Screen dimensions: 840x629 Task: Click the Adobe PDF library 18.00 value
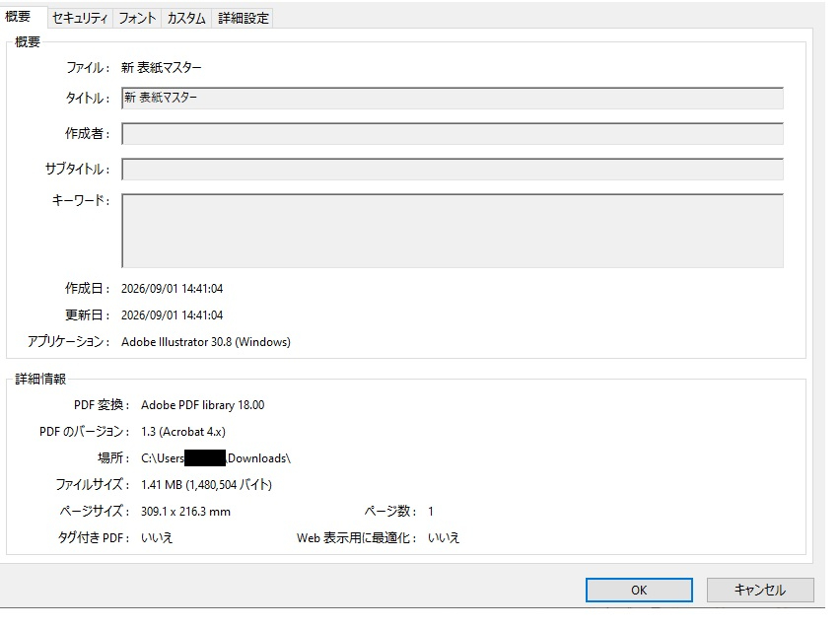point(202,405)
